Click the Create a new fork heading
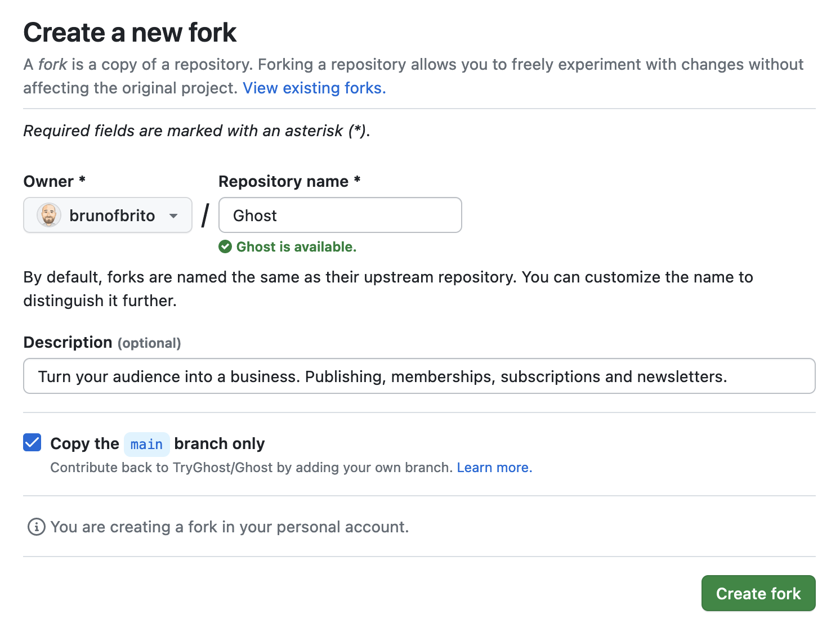840x637 pixels. [129, 32]
